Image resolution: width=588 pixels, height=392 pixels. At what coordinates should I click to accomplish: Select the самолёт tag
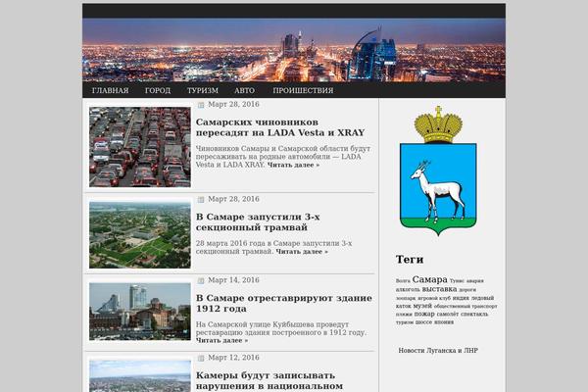pos(448,315)
